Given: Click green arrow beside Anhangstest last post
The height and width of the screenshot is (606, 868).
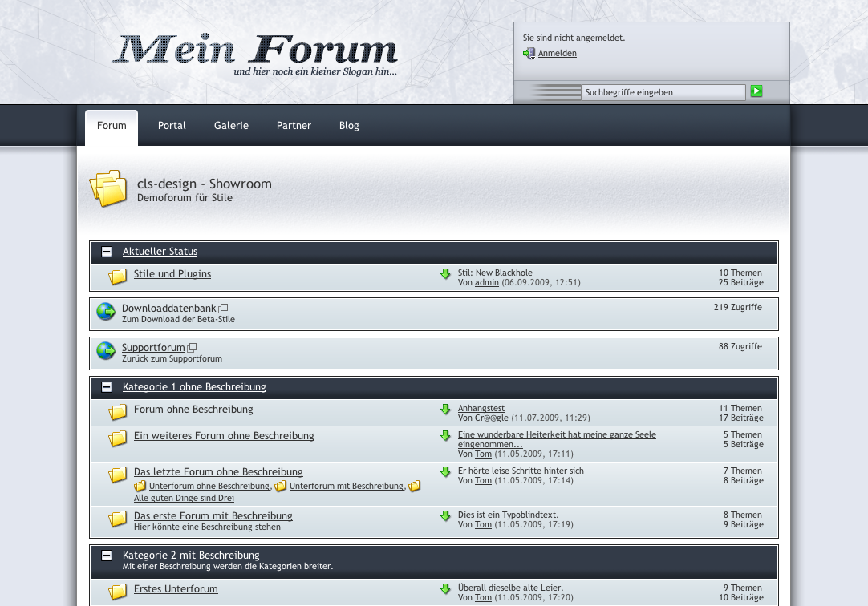Looking at the screenshot, I should click(x=445, y=410).
